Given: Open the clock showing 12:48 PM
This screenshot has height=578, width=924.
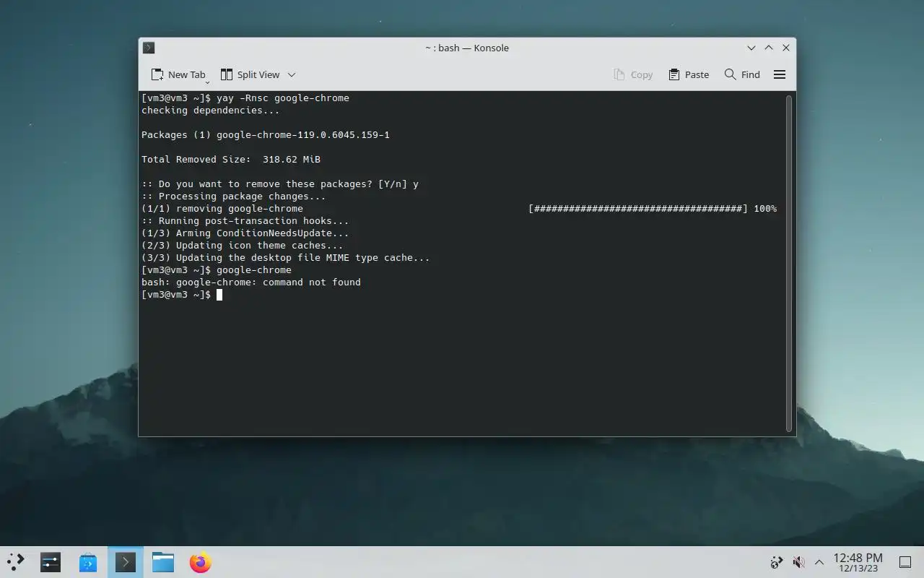Looking at the screenshot, I should 858,562.
